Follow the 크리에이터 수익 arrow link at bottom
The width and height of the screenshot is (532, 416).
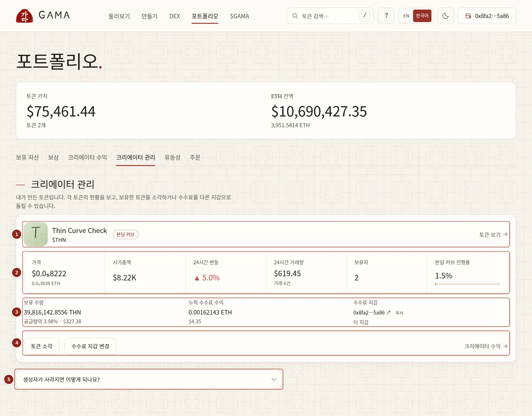(x=486, y=346)
